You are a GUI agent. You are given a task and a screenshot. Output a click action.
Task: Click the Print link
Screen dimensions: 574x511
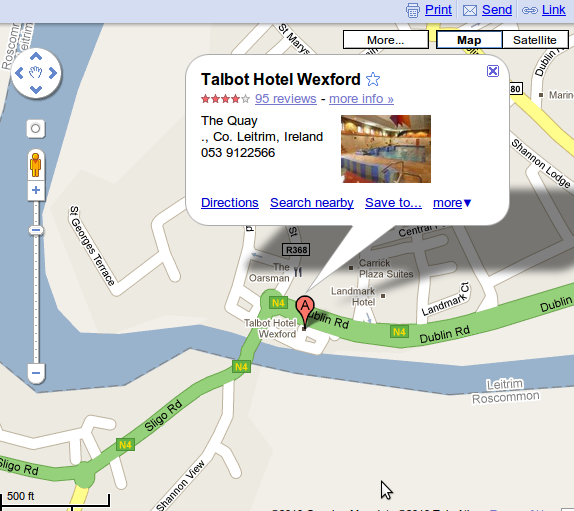[438, 10]
